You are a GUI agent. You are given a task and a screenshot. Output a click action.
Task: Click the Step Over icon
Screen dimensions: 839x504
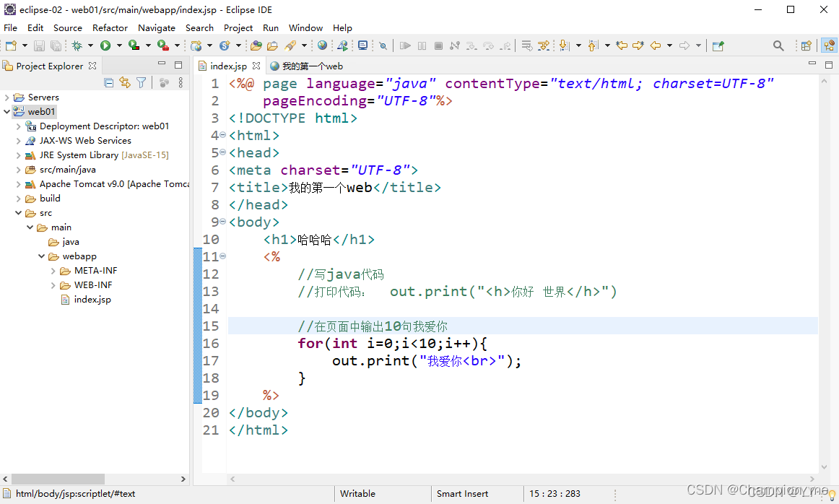(x=488, y=46)
